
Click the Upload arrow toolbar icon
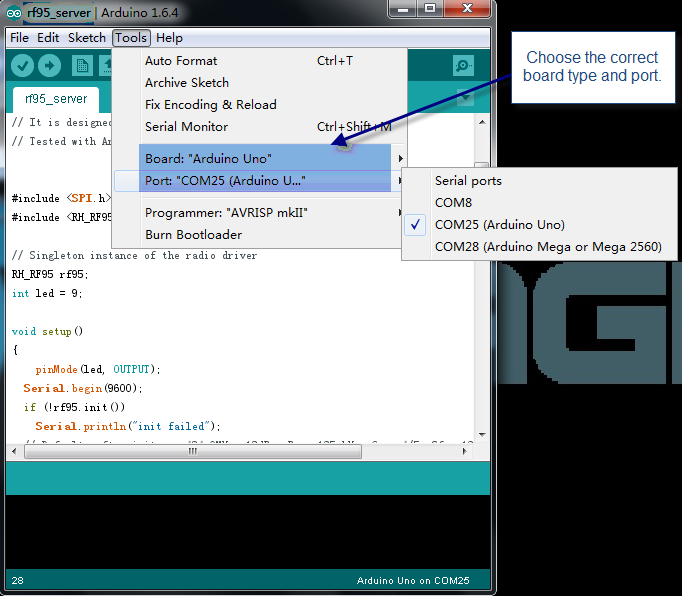(x=49, y=66)
